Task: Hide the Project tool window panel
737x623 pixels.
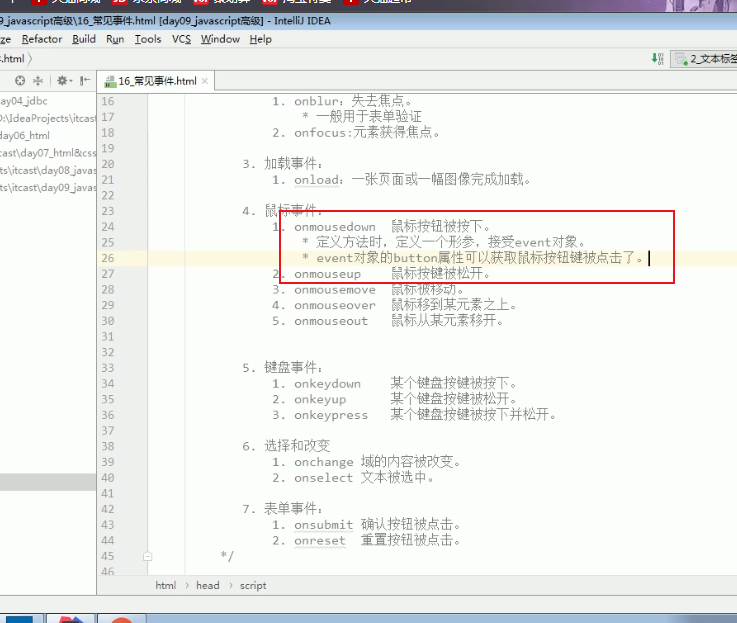Action: (85, 81)
